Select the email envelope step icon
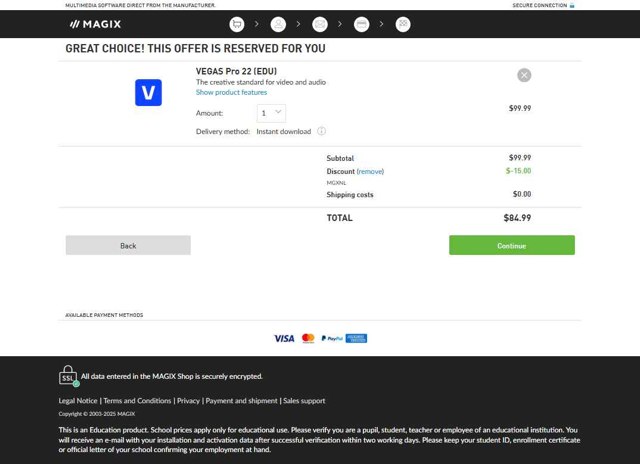640x464 pixels. (x=320, y=24)
